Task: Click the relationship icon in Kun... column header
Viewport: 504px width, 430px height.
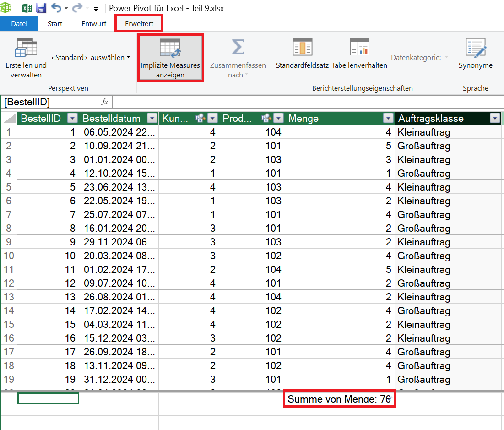Action: (x=201, y=118)
